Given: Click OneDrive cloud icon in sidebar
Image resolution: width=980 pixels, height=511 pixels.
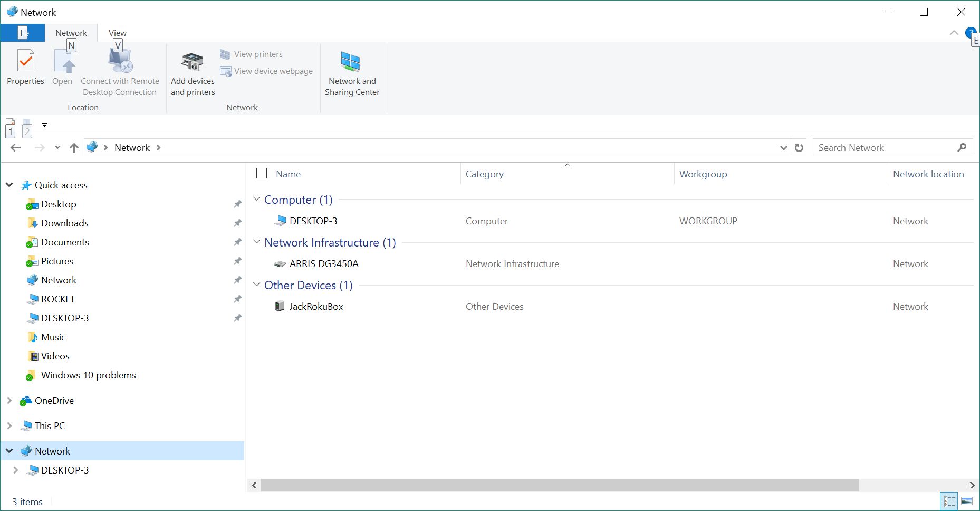Looking at the screenshot, I should 25,401.
